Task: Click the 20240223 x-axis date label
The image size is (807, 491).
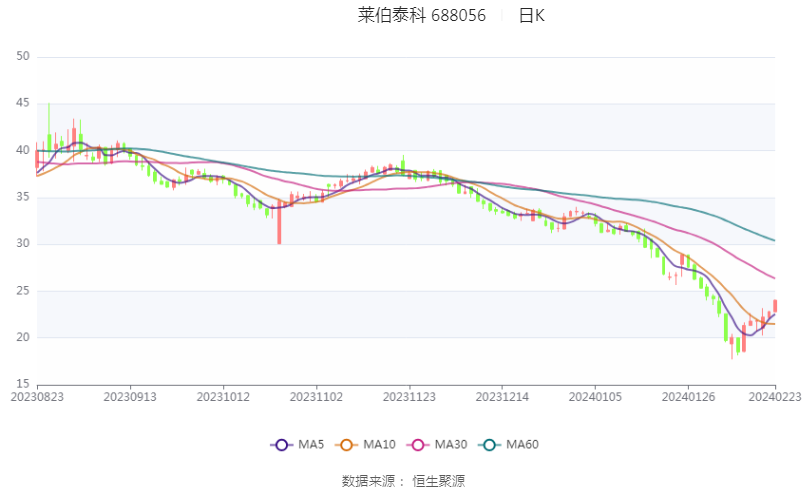Action: pos(775,397)
